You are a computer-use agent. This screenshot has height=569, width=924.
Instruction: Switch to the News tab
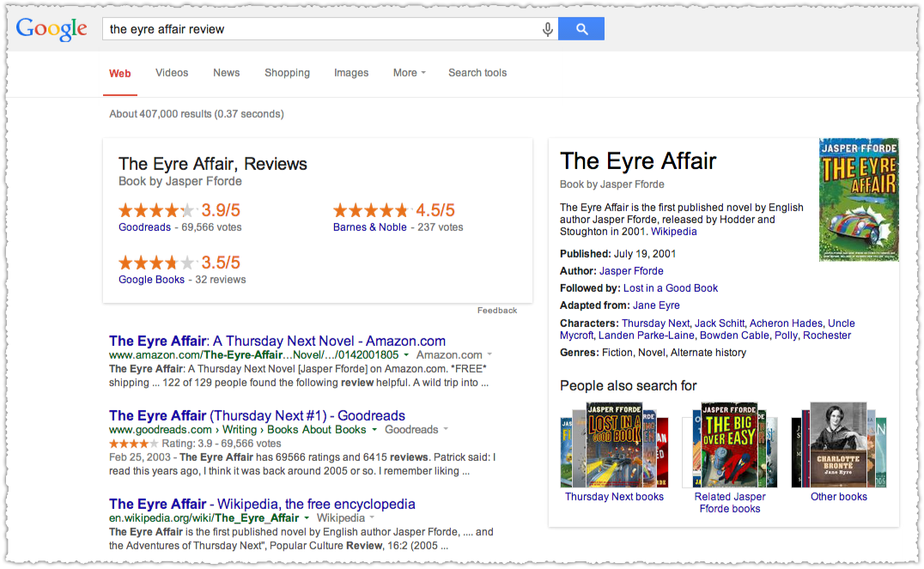[x=227, y=73]
